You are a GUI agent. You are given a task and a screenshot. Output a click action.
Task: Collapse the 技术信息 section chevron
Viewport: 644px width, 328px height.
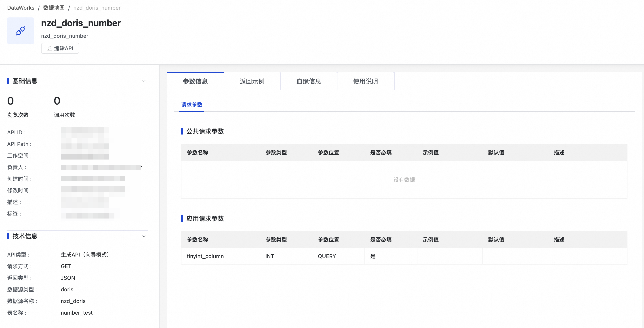144,236
